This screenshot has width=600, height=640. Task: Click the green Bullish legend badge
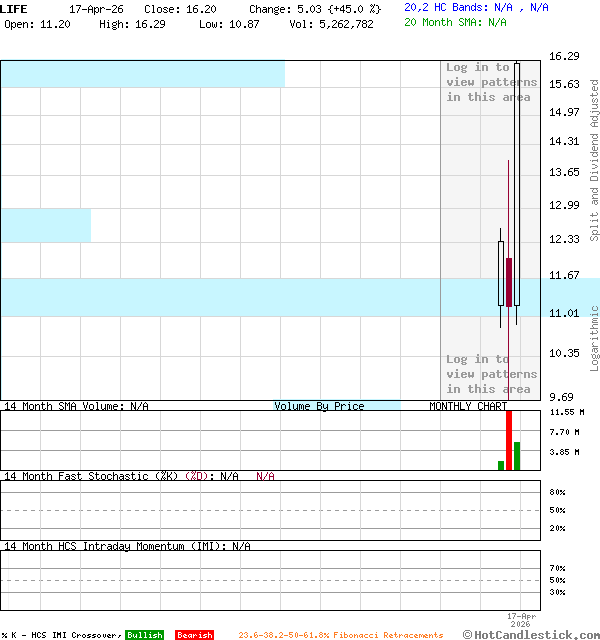point(144,635)
